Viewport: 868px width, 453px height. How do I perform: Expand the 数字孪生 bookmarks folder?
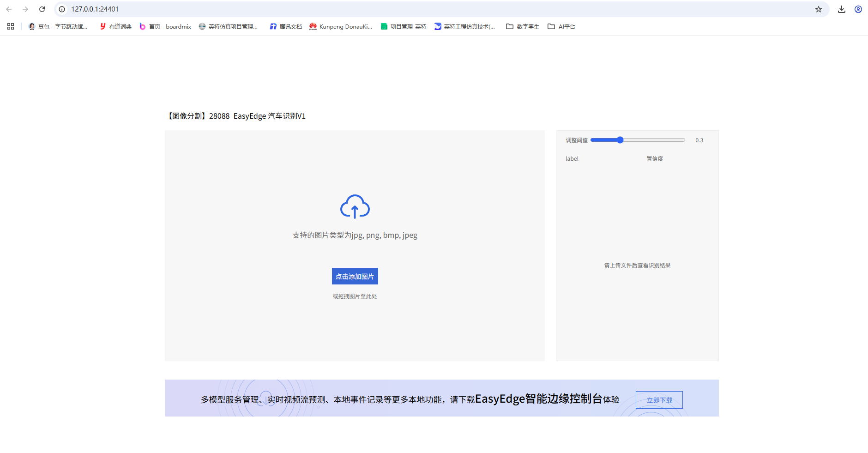[522, 26]
